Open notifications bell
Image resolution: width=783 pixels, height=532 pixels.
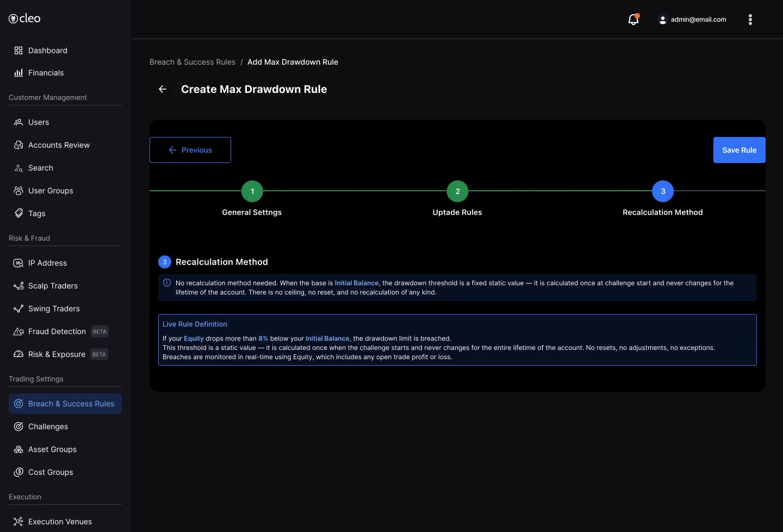(633, 20)
